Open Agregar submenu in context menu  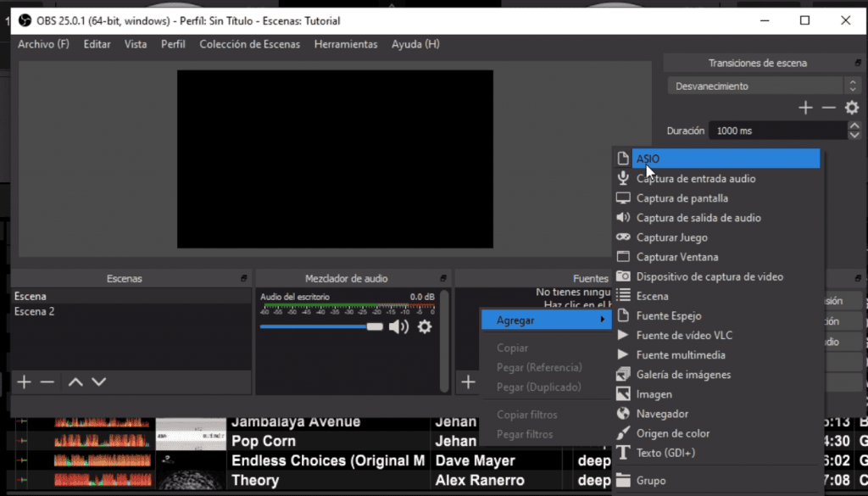click(x=546, y=320)
